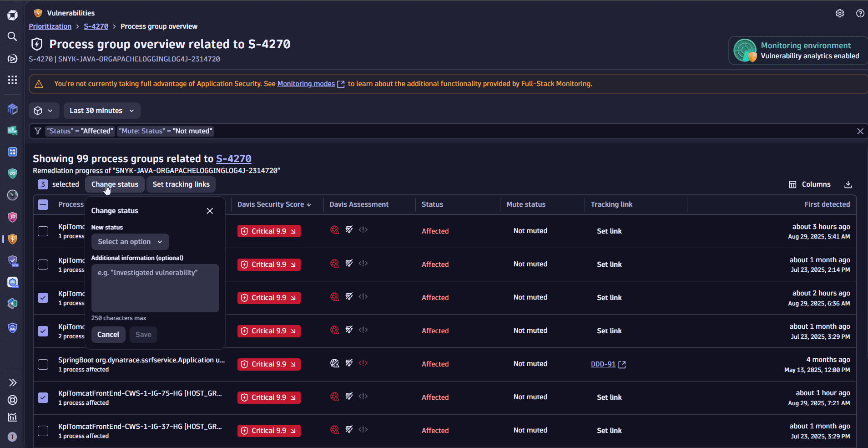Image resolution: width=868 pixels, height=448 pixels.
Task: Click the exploit icon in the SpringBoot row
Action: tap(349, 363)
